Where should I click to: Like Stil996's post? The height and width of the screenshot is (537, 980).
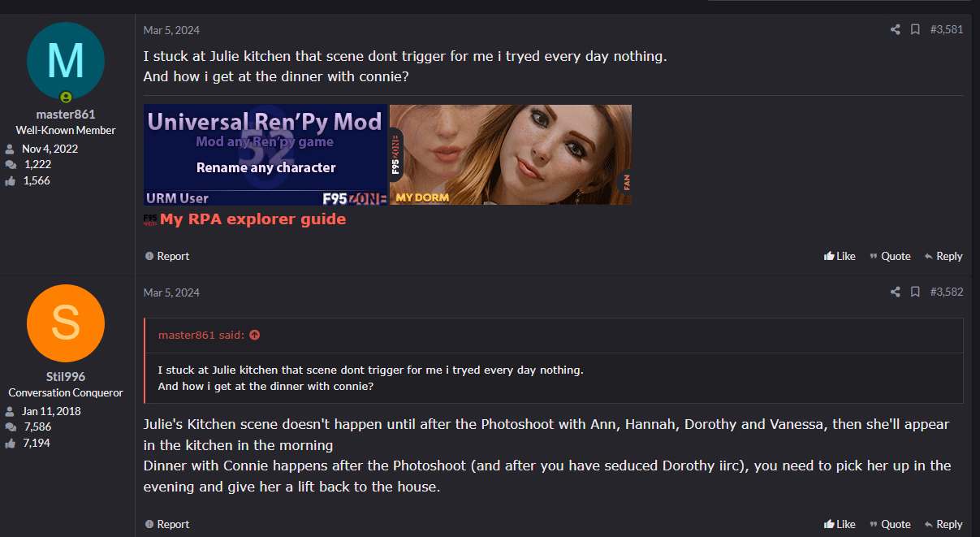840,524
